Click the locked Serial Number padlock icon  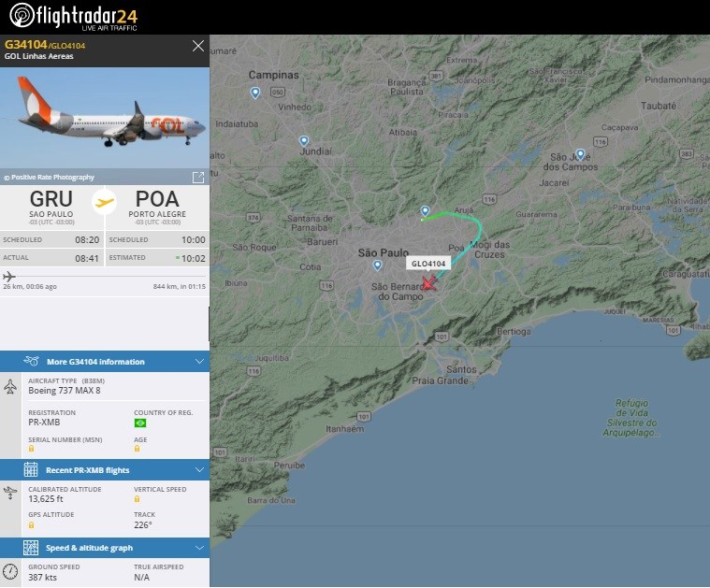pyautogui.click(x=31, y=449)
